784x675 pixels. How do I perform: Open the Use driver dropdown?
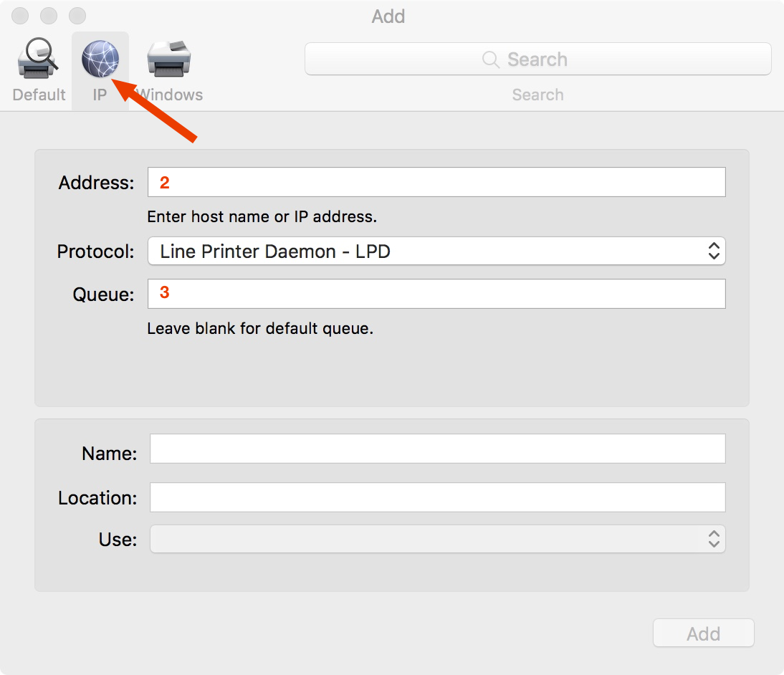pyautogui.click(x=437, y=539)
